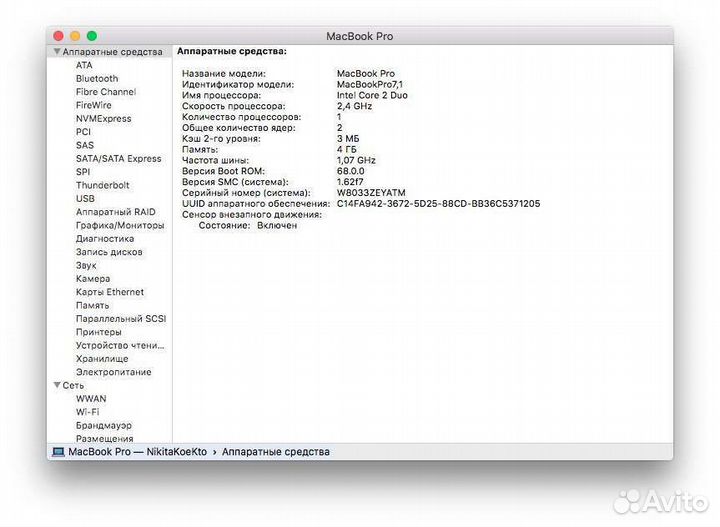Click the Включен motion sensor state
This screenshot has height=527, width=720.
click(277, 225)
